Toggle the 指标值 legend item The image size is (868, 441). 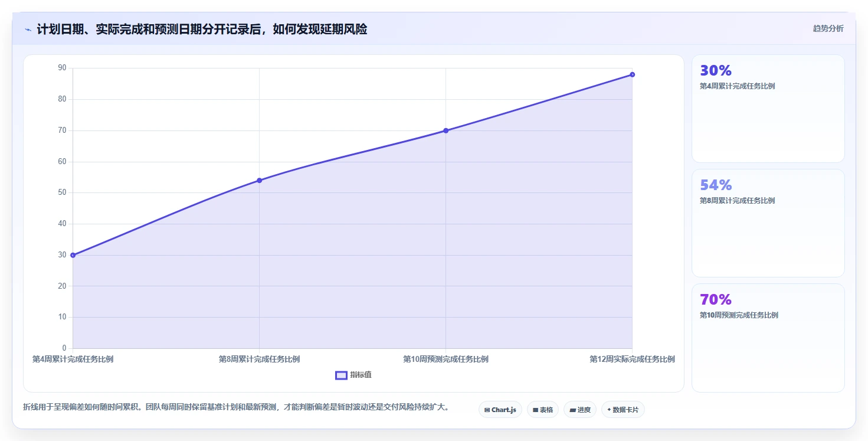click(x=353, y=375)
